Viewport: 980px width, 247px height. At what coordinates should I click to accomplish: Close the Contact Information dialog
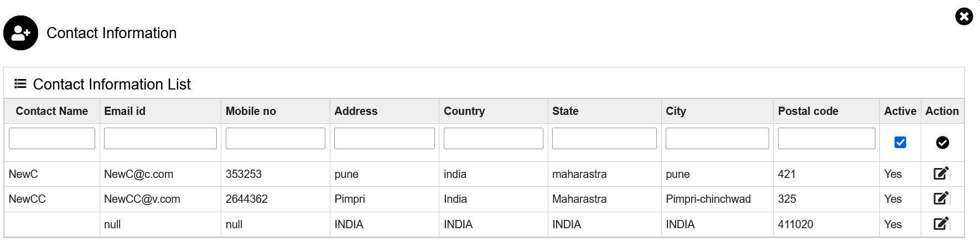(964, 17)
